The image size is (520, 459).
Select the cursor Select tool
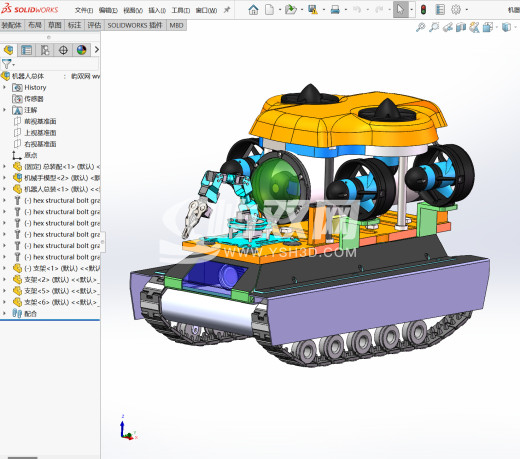401,10
